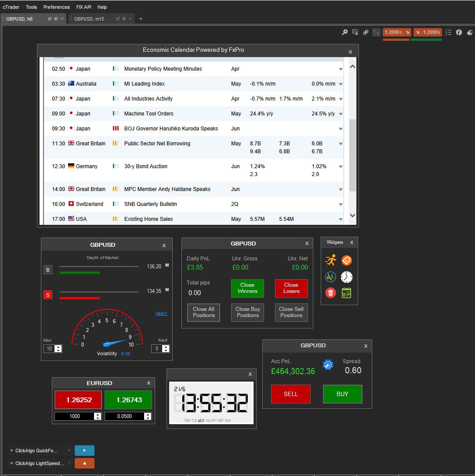Image resolution: width=475 pixels, height=476 pixels.
Task: Open the Preferences menu
Action: click(56, 7)
